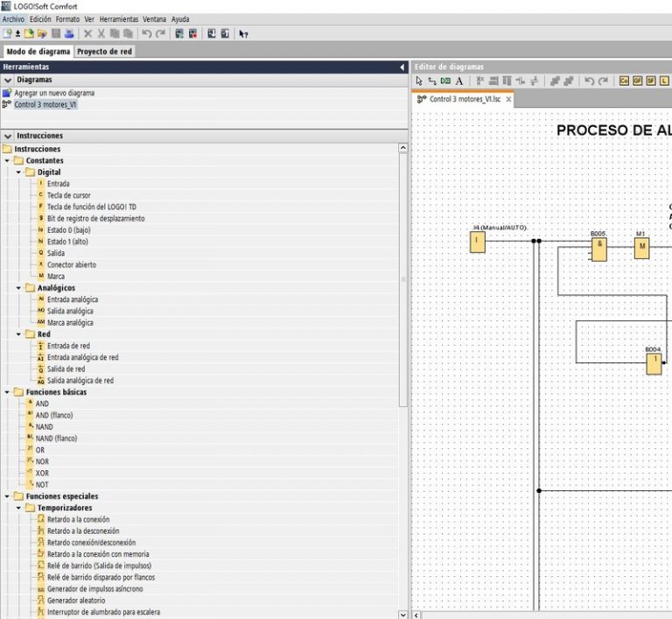Choose the text annotation tool (A)
This screenshot has width=672, height=619.
coord(459,81)
